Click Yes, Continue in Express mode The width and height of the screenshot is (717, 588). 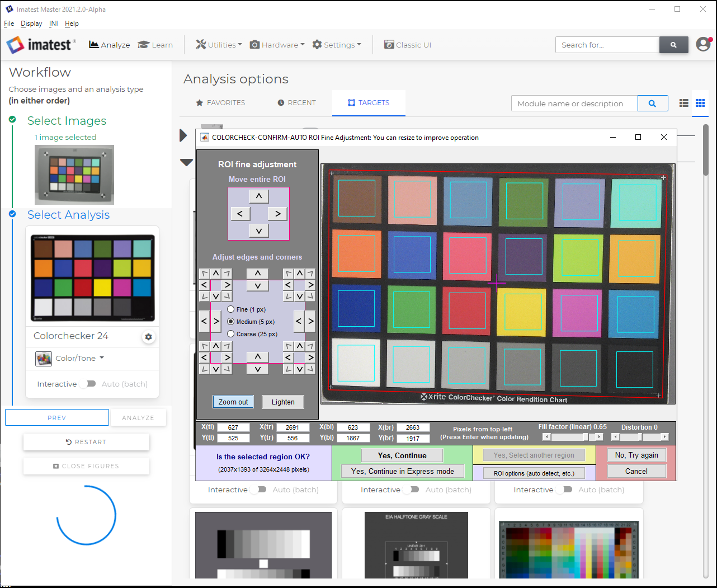point(403,471)
